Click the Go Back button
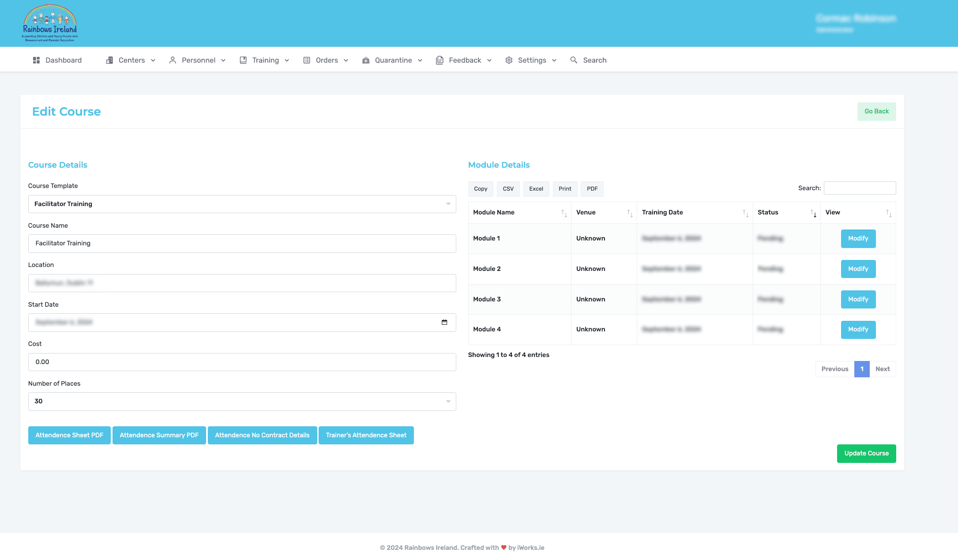This screenshot has height=560, width=958. (x=876, y=111)
